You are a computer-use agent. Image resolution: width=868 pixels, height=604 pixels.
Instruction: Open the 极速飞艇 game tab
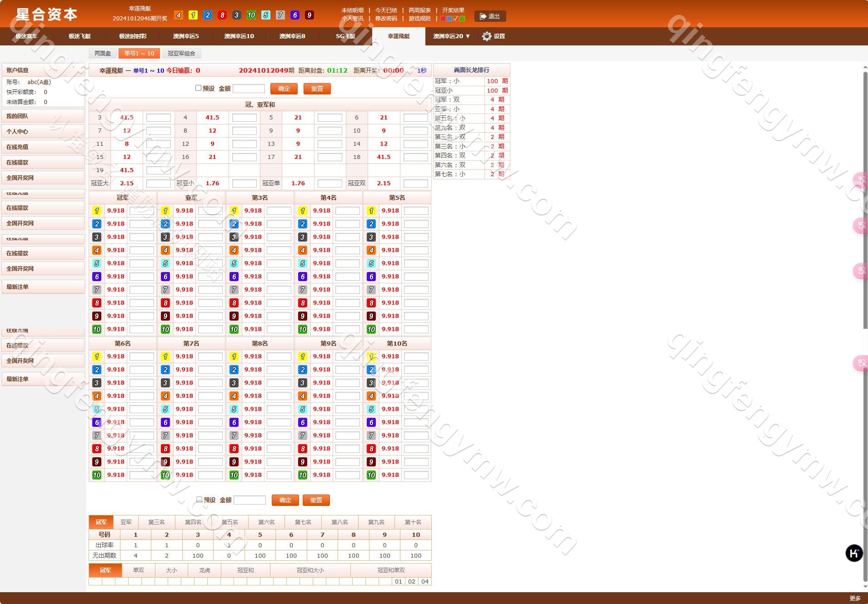[80, 36]
